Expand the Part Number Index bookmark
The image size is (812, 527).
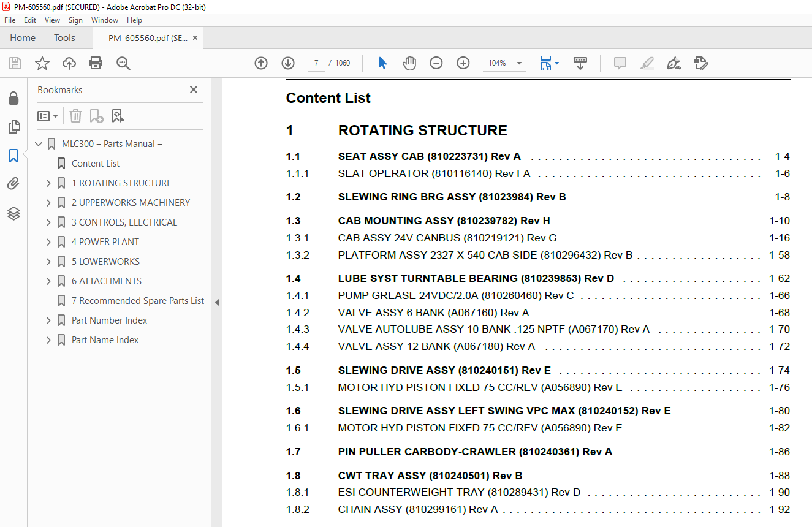[48, 320]
